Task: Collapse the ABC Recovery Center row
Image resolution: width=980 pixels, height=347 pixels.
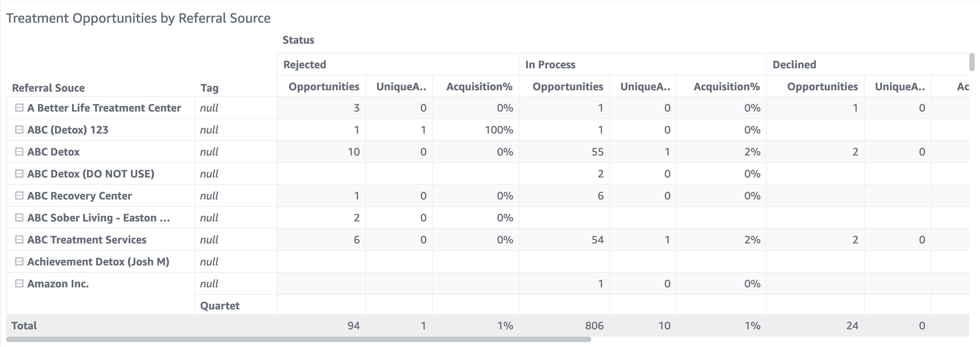Action: pyautogui.click(x=19, y=196)
